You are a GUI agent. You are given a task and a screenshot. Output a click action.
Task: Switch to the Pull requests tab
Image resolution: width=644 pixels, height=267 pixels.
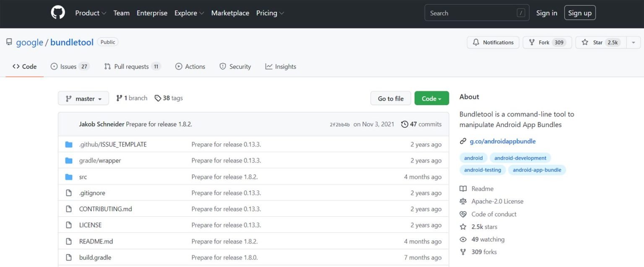pyautogui.click(x=131, y=66)
